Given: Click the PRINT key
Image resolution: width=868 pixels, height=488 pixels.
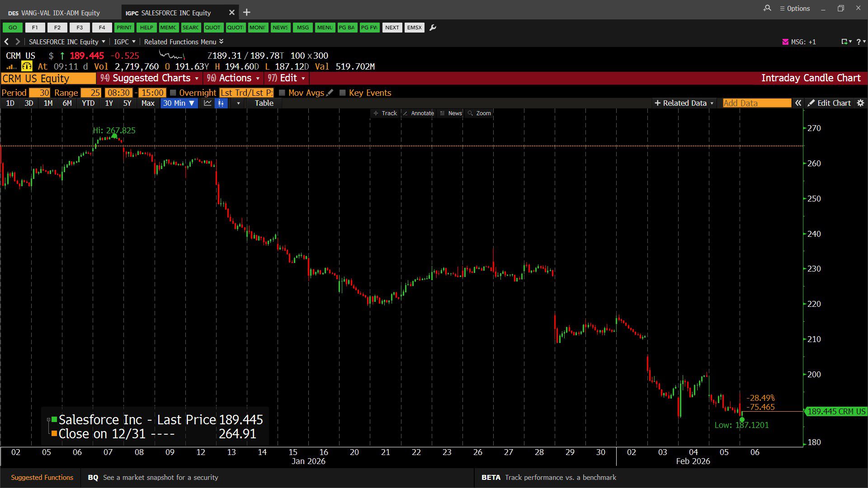Looking at the screenshot, I should [124, 28].
